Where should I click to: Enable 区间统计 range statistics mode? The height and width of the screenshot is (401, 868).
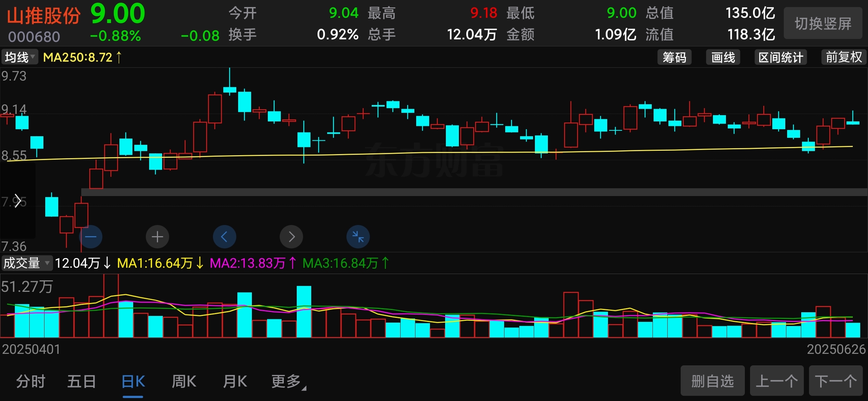(780, 57)
